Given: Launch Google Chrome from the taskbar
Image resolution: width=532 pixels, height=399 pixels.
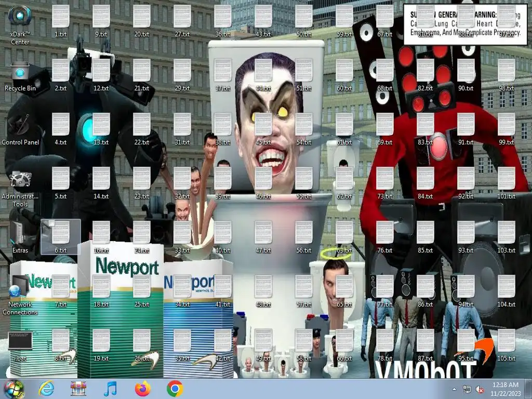Looking at the screenshot, I should (175, 389).
